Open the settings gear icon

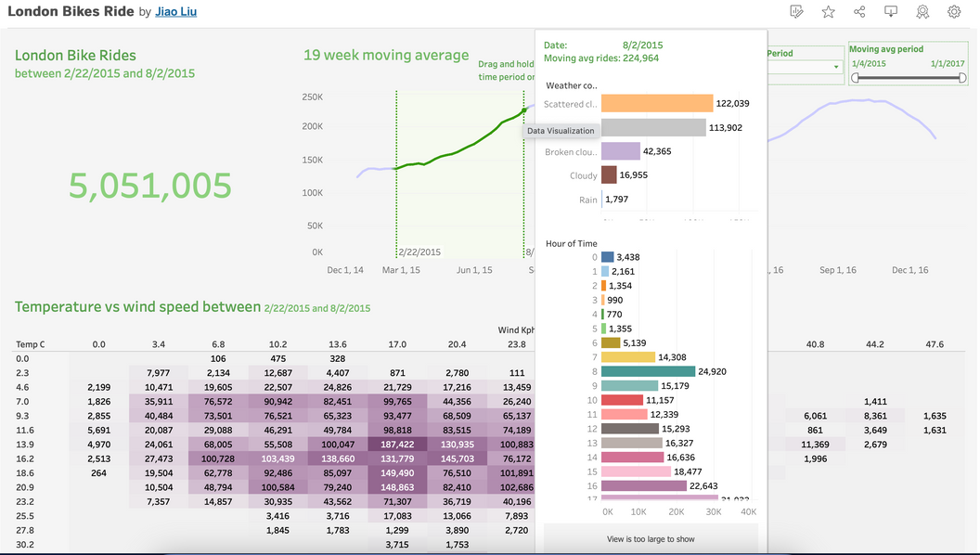[x=954, y=11]
